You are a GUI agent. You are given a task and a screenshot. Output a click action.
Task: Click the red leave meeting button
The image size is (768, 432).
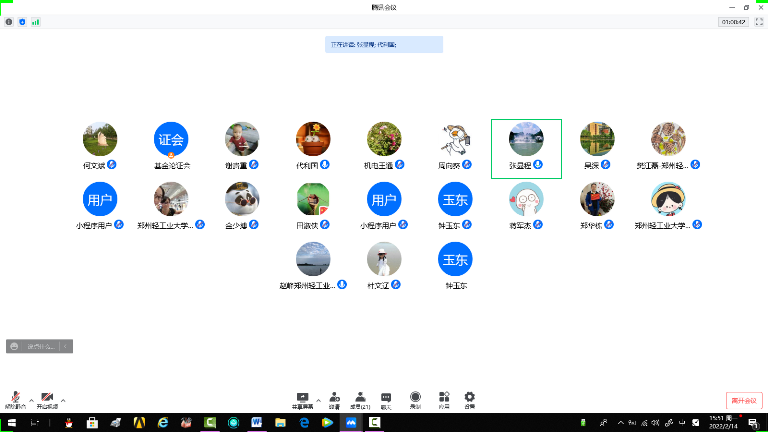tap(744, 400)
